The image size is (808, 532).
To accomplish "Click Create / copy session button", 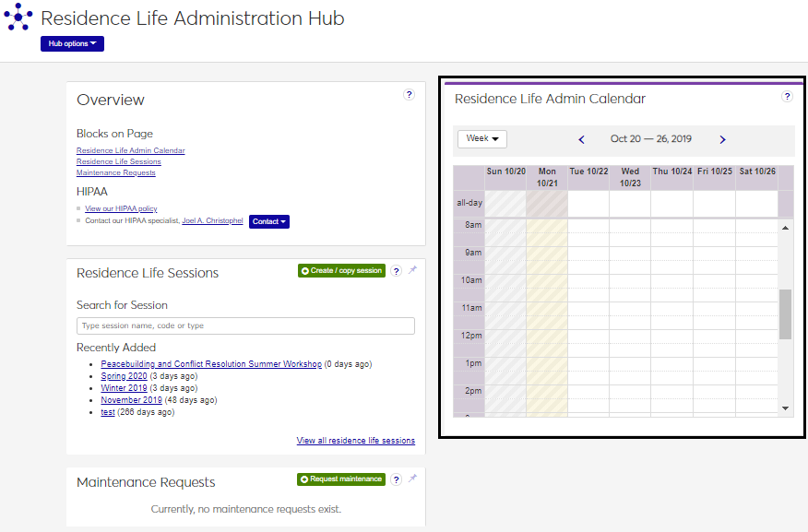I will [340, 271].
